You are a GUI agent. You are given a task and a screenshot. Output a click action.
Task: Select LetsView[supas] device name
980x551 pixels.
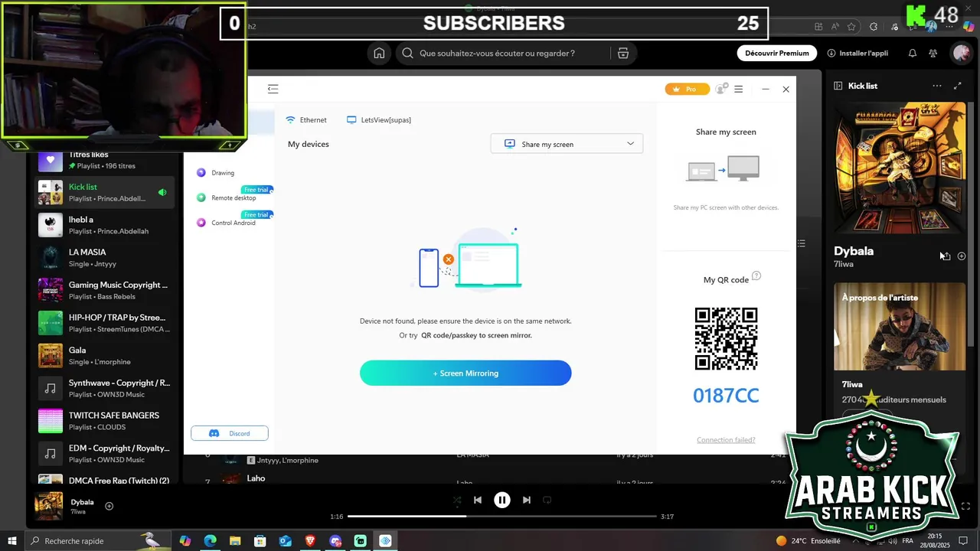(x=379, y=120)
